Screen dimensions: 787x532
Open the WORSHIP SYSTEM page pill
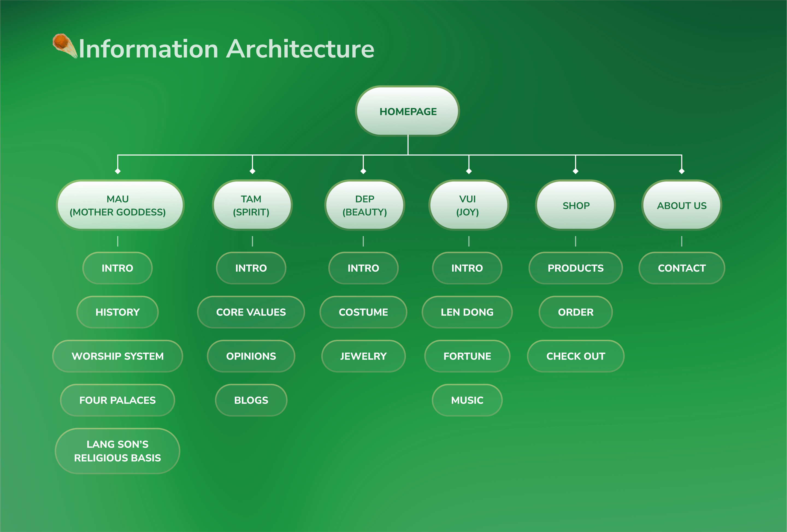[117, 356]
